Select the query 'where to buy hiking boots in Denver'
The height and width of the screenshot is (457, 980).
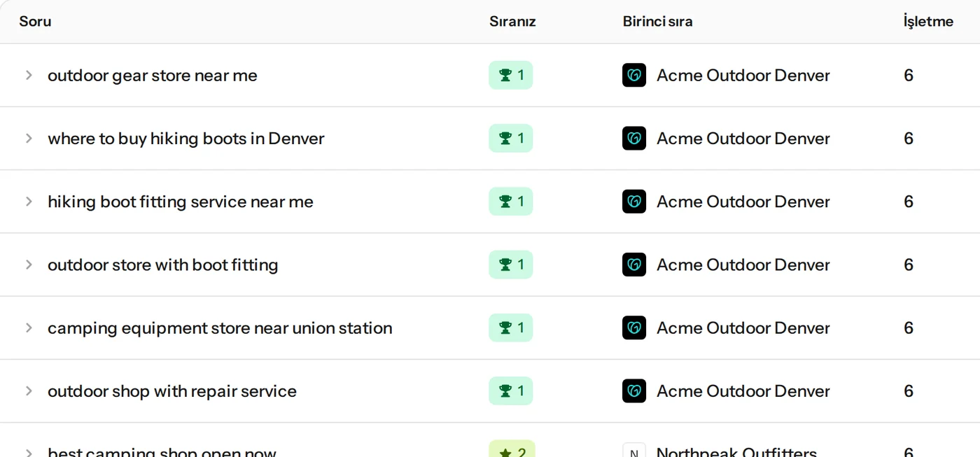click(186, 138)
